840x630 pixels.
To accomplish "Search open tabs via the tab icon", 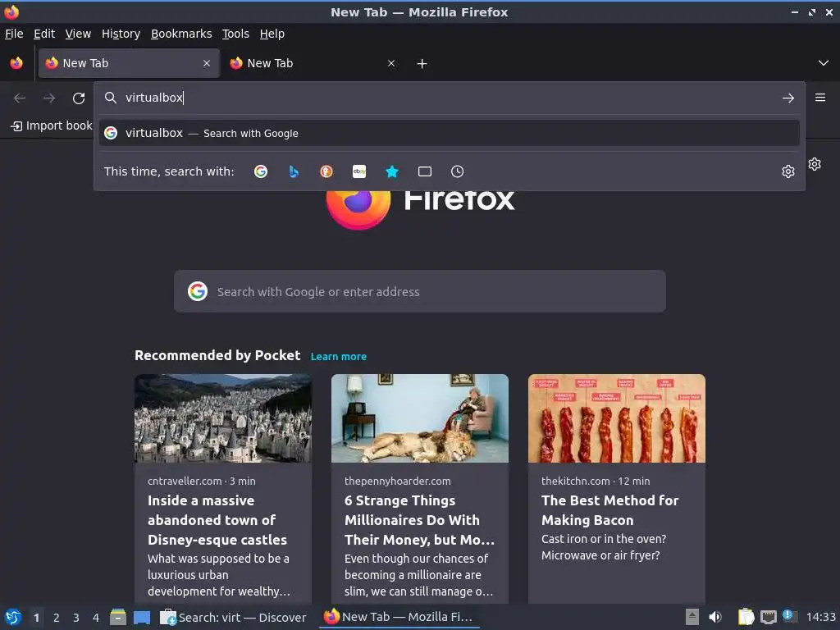I will click(x=425, y=171).
